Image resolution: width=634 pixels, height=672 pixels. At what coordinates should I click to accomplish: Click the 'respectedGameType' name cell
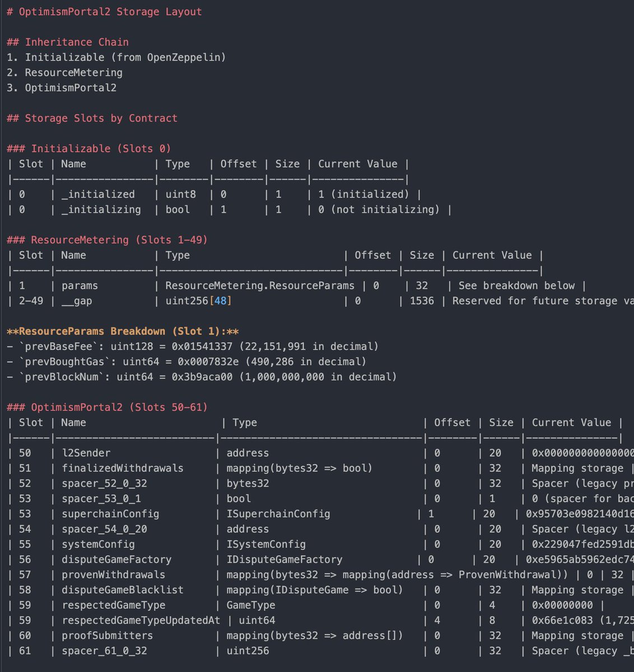(x=113, y=605)
